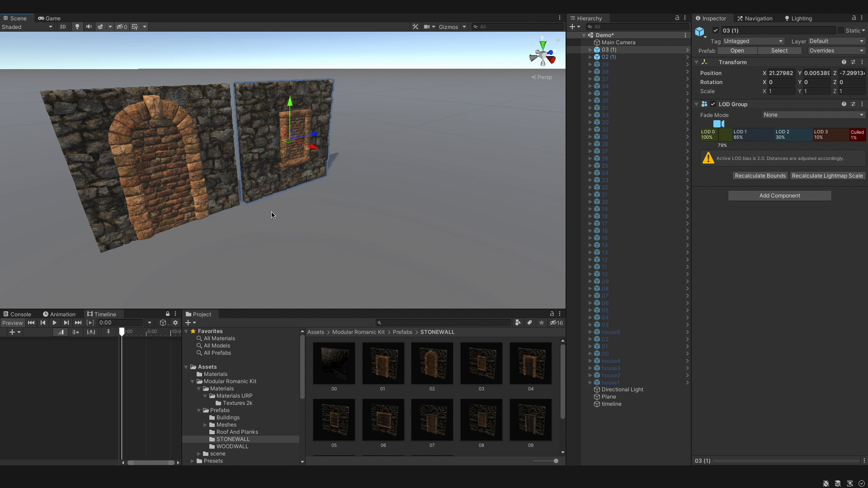Search by label icon in Project panel
Screen dimensions: 868x488
tap(529, 323)
